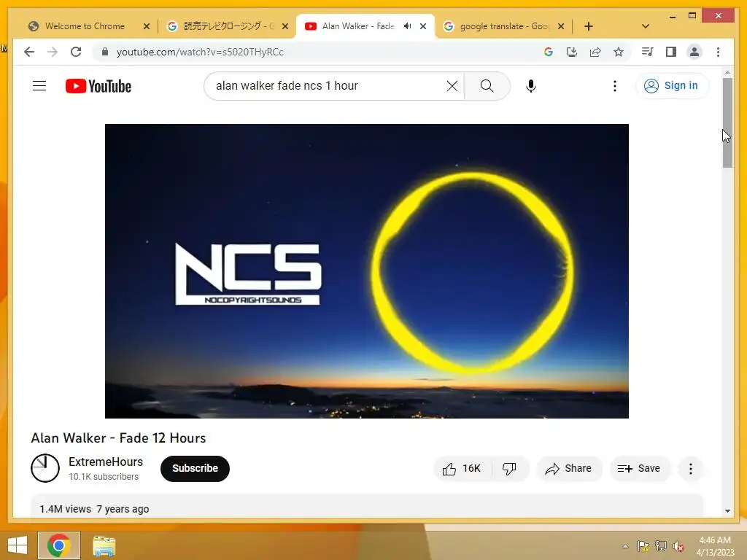Mute the tab via the speaker icon
The width and height of the screenshot is (747, 560).
(x=407, y=26)
